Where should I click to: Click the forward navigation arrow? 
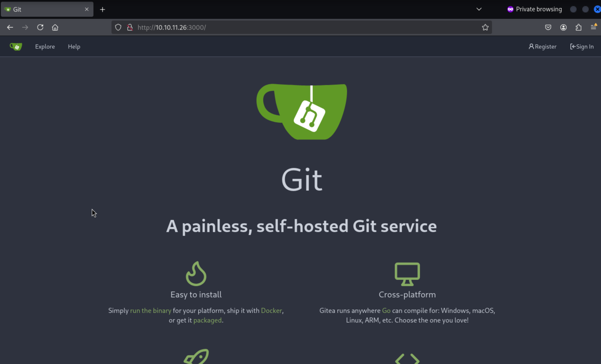[25, 27]
